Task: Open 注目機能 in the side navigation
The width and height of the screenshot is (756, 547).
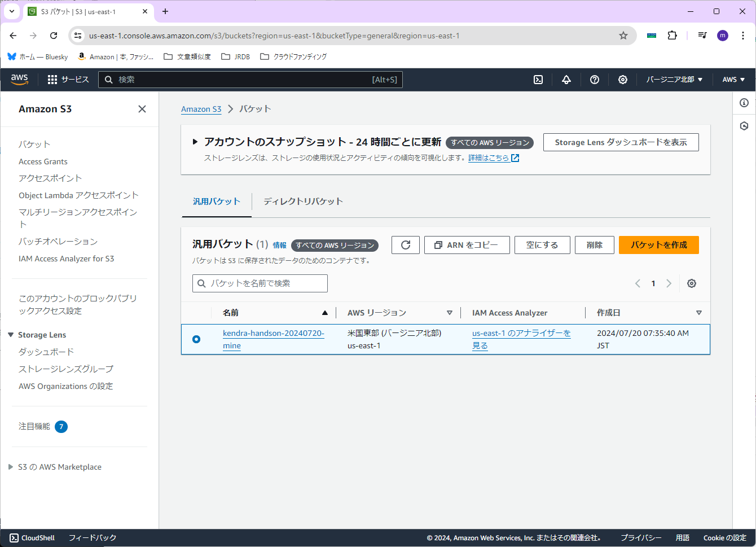Action: tap(34, 426)
